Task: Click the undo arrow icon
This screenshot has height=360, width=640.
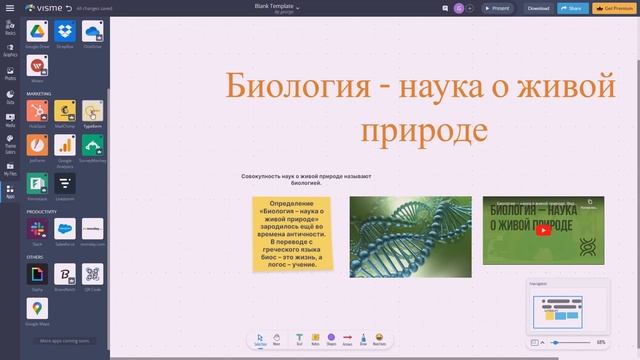Action: coord(69,8)
